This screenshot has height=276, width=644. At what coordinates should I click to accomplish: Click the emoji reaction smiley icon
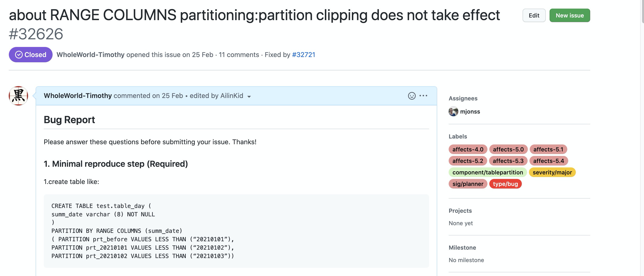411,96
